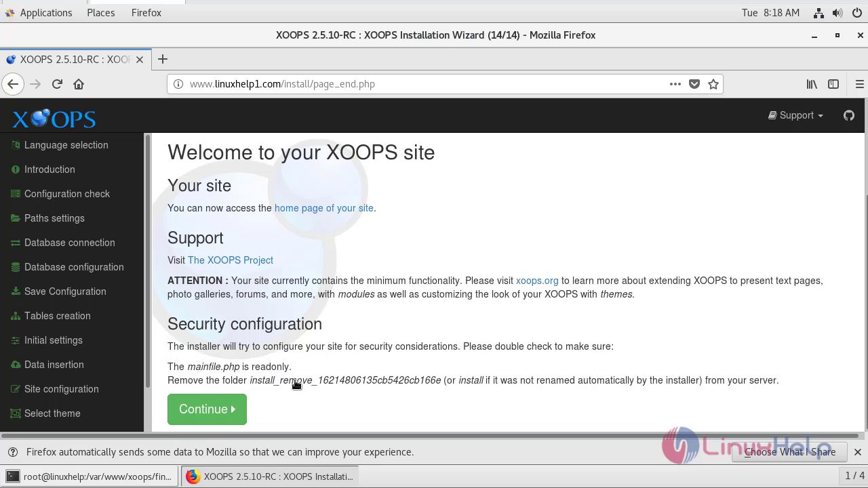Viewport: 868px width, 488px height.
Task: Open the Places menu
Action: 101,13
